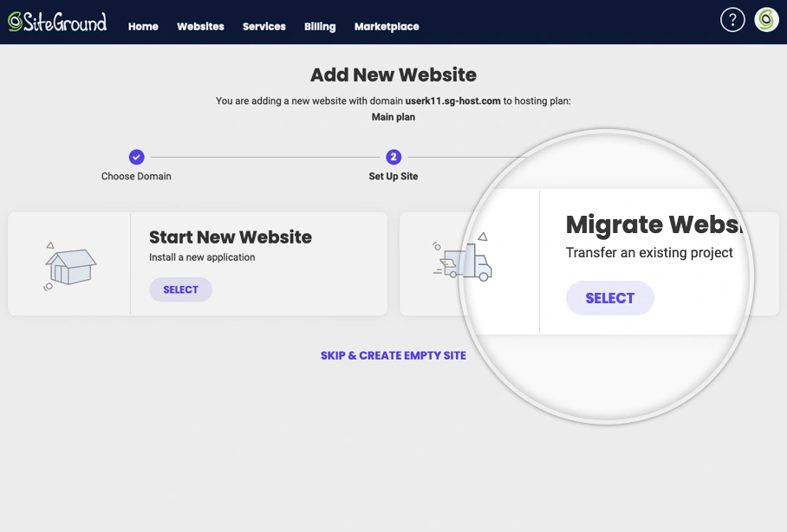Click the Migrate Website heading
The width and height of the screenshot is (787, 532).
click(654, 225)
